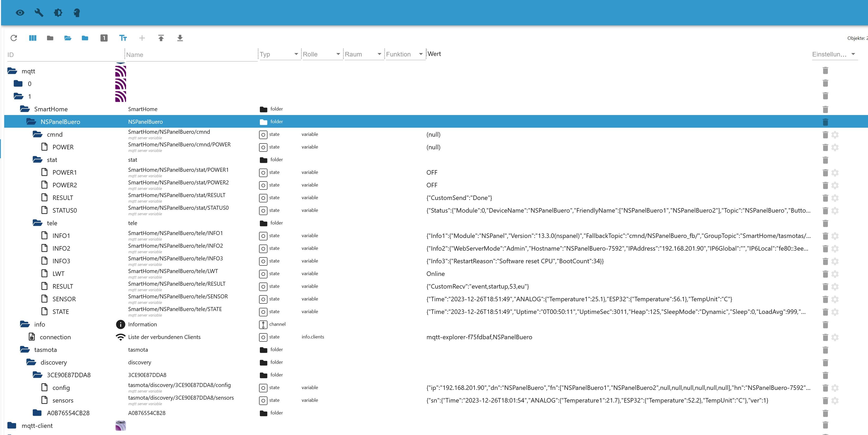Delete the tasmota folder
The height and width of the screenshot is (435, 868).
click(x=825, y=350)
